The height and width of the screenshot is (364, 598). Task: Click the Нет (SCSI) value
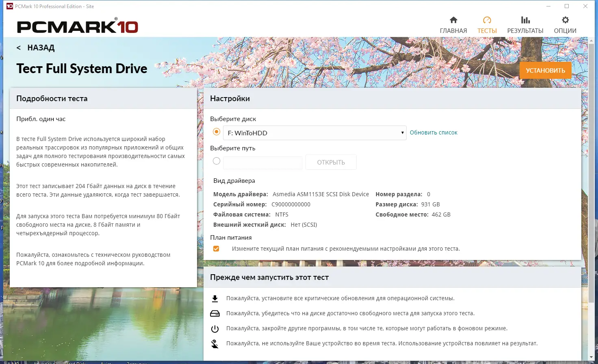click(x=304, y=225)
